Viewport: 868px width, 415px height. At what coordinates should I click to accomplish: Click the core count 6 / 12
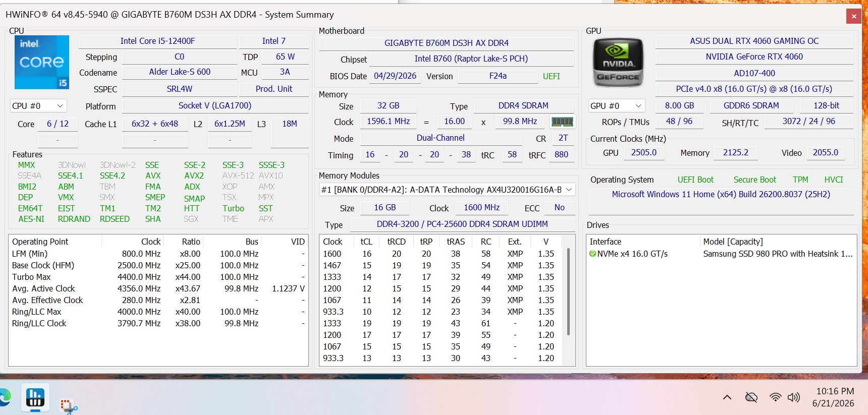pos(58,124)
